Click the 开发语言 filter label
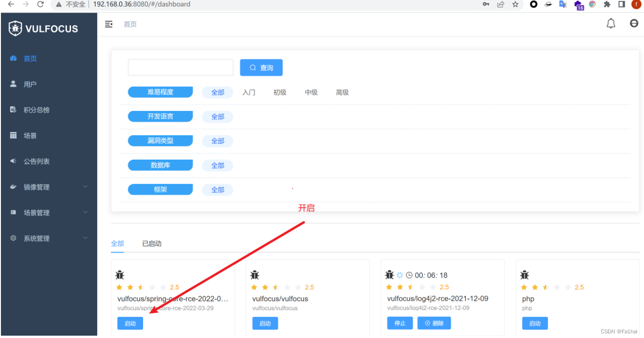The image size is (644, 338). coord(160,117)
